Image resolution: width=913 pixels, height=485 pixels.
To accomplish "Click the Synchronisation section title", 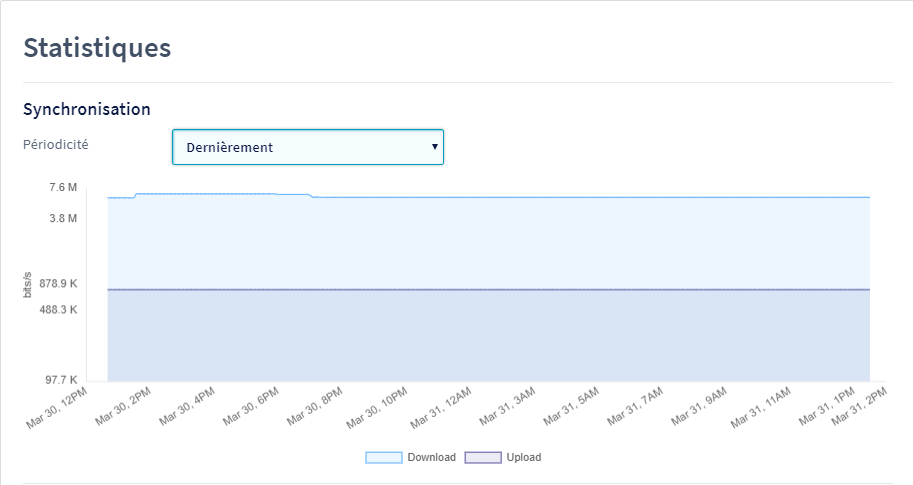I will 87,108.
